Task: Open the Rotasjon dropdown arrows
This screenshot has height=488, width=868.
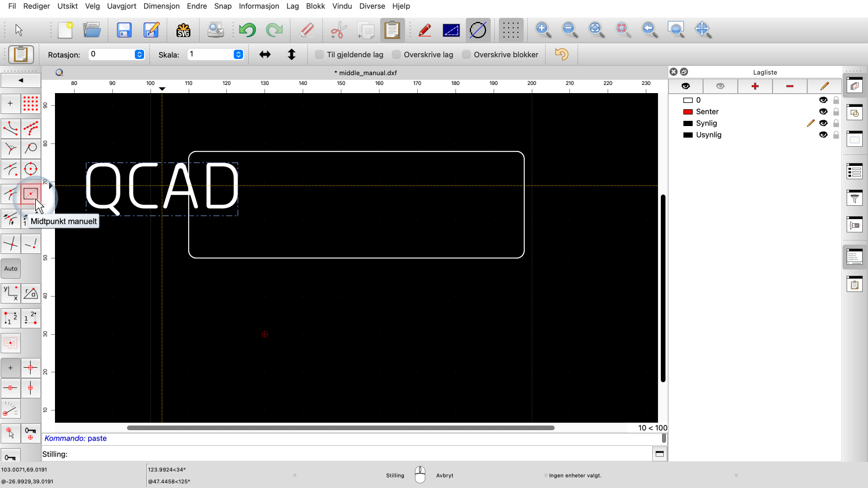Action: tap(139, 54)
